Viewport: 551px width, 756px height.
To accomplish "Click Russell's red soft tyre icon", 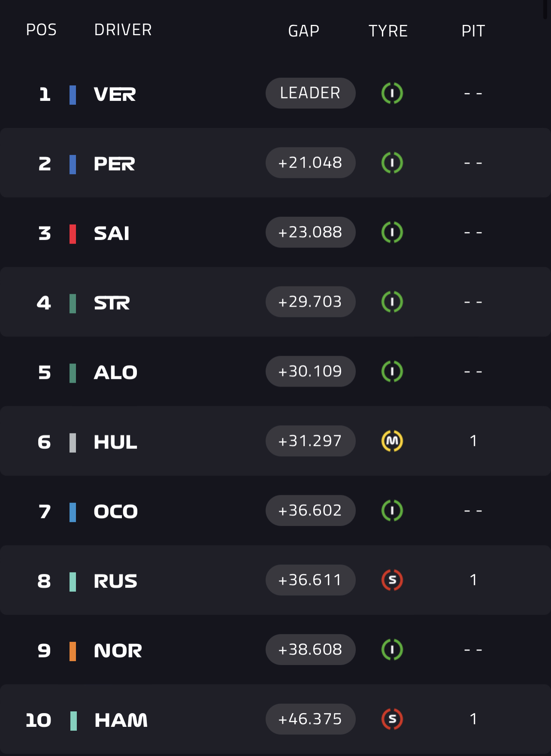I will point(392,580).
